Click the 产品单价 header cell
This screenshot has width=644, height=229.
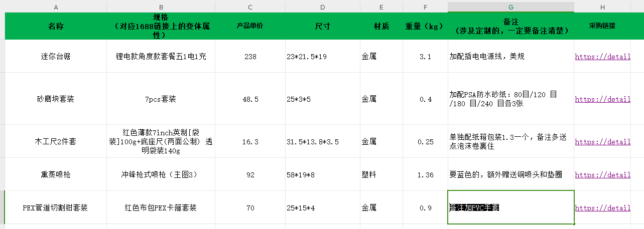(250, 26)
